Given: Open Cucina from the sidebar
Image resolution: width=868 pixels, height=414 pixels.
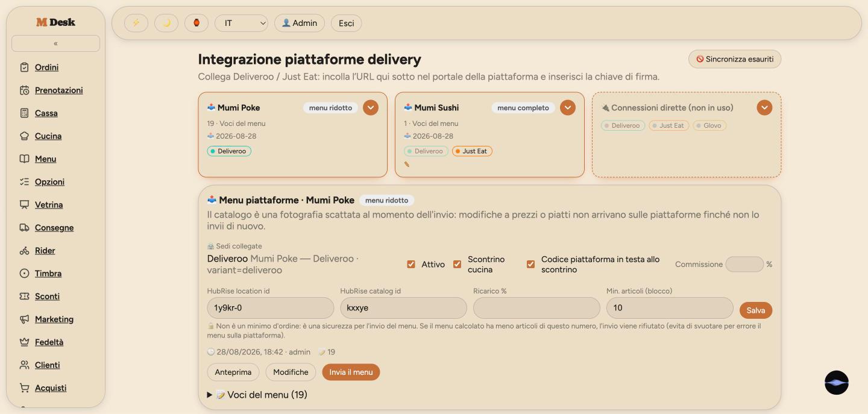Looking at the screenshot, I should pos(48,136).
